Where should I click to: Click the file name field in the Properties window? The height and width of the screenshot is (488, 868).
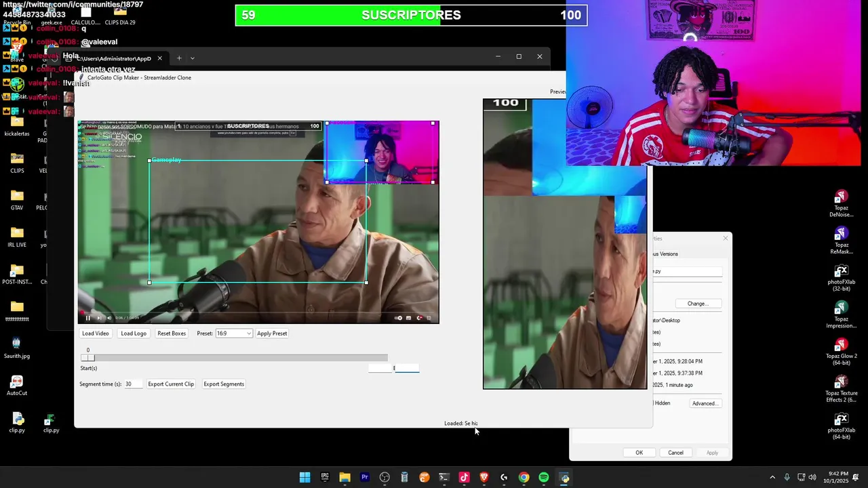point(686,271)
